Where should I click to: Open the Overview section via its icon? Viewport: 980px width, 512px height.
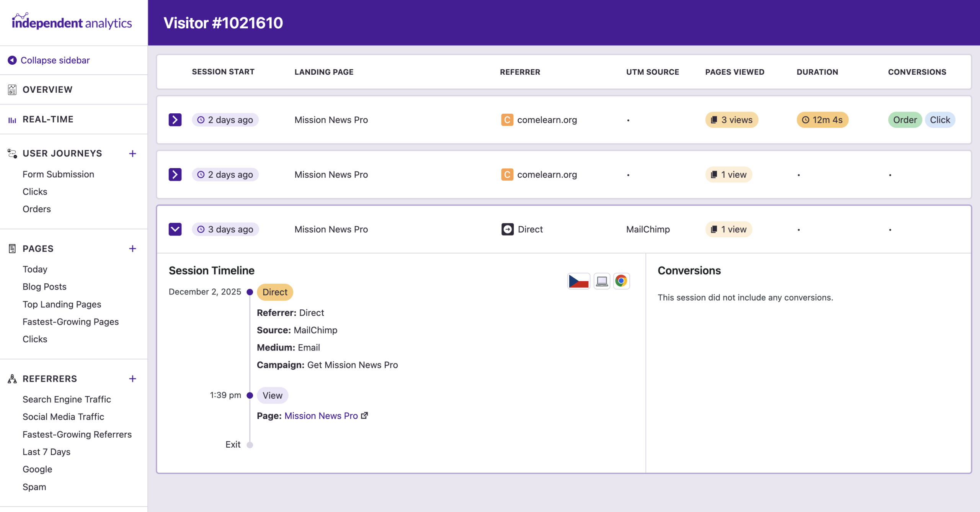point(12,90)
